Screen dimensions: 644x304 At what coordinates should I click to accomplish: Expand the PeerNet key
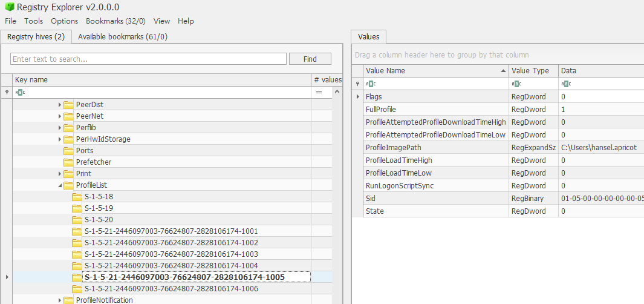(60, 116)
